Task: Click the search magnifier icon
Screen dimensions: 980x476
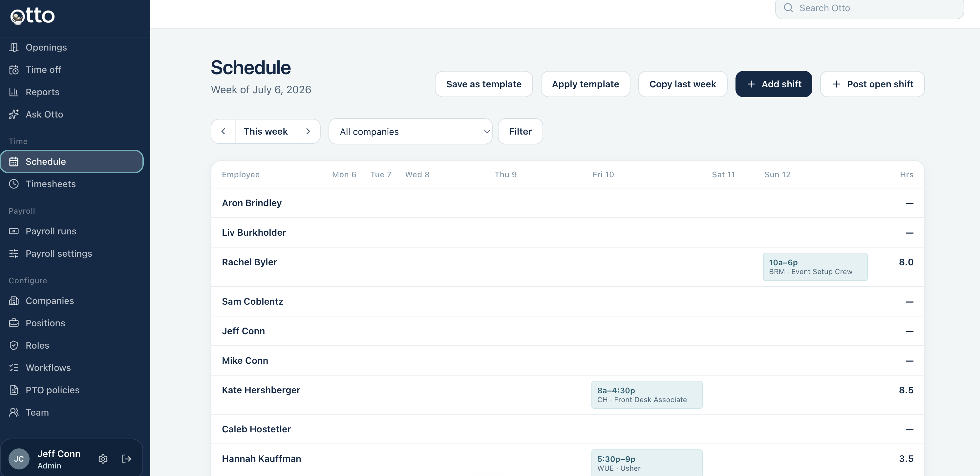Action: pyautogui.click(x=788, y=8)
